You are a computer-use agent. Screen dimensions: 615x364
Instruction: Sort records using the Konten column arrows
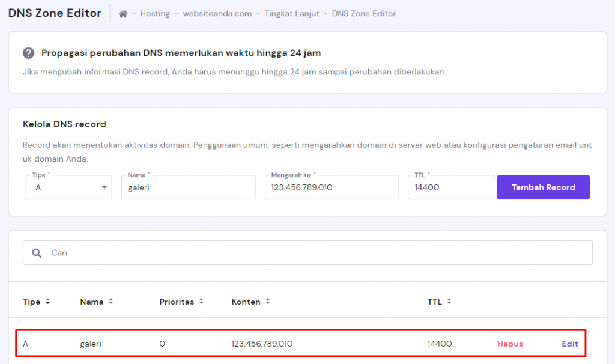268,301
